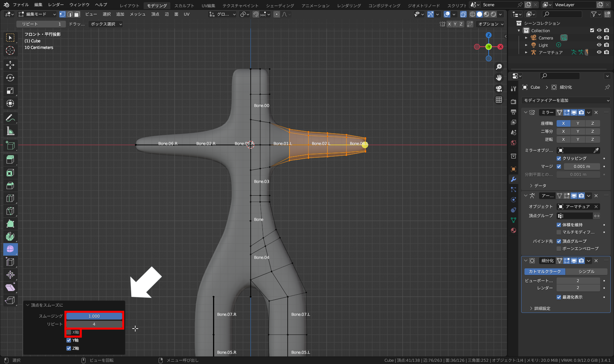
Task: Disable the 体積を維持 checkbox
Action: [x=559, y=225]
